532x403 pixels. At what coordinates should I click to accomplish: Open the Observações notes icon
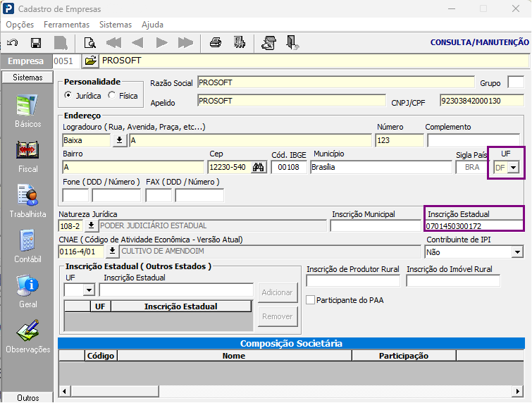27,330
